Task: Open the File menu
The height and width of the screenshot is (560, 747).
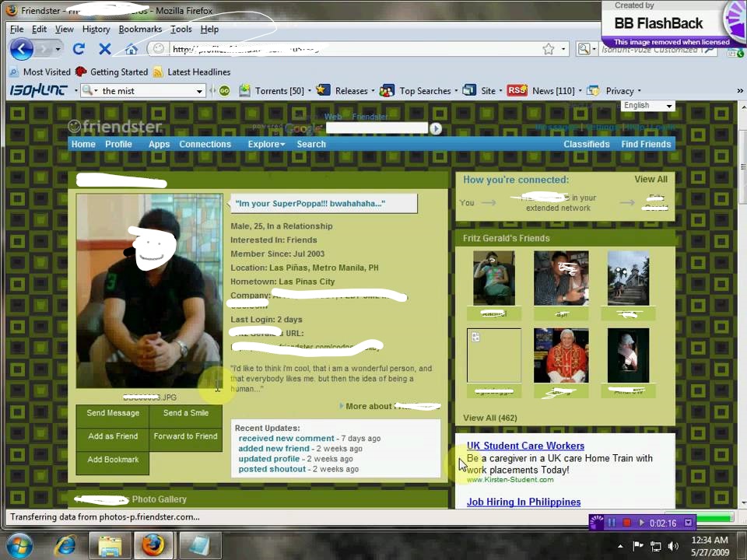Action: click(16, 29)
